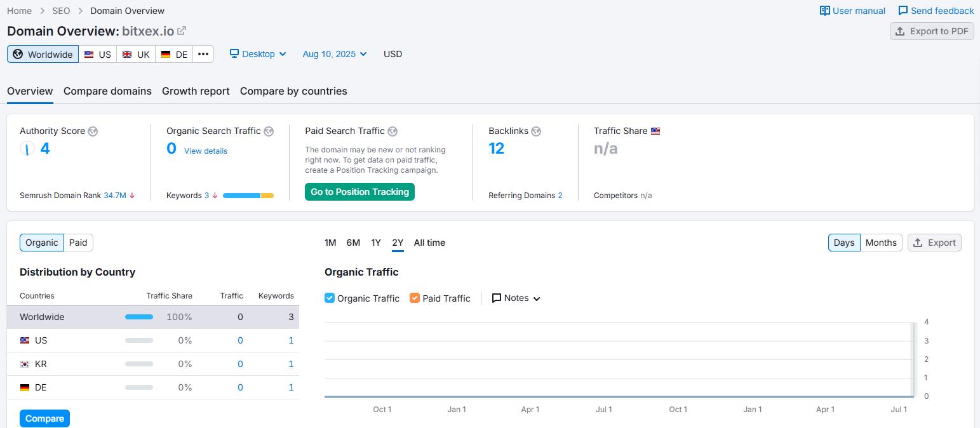Image resolution: width=980 pixels, height=428 pixels.
Task: Click the Compare button
Action: pyautogui.click(x=44, y=418)
